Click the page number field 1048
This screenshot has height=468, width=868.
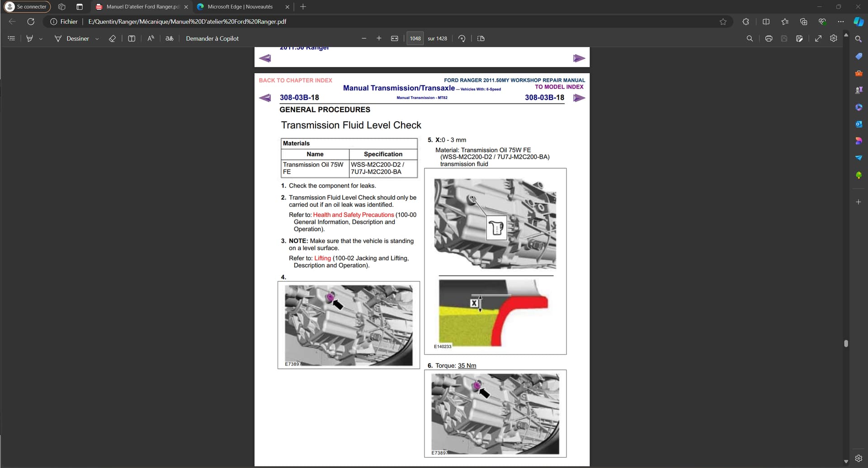coord(415,38)
